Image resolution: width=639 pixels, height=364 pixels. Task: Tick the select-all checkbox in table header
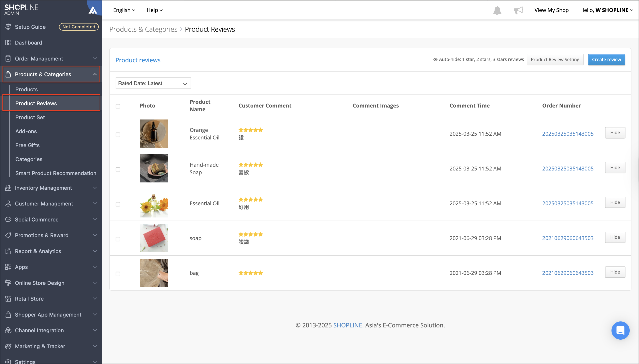[x=118, y=106]
